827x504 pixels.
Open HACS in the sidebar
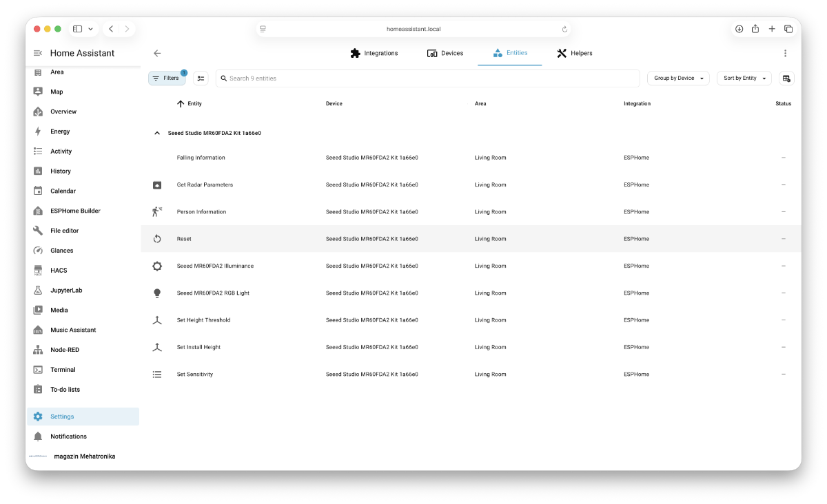tap(83, 271)
